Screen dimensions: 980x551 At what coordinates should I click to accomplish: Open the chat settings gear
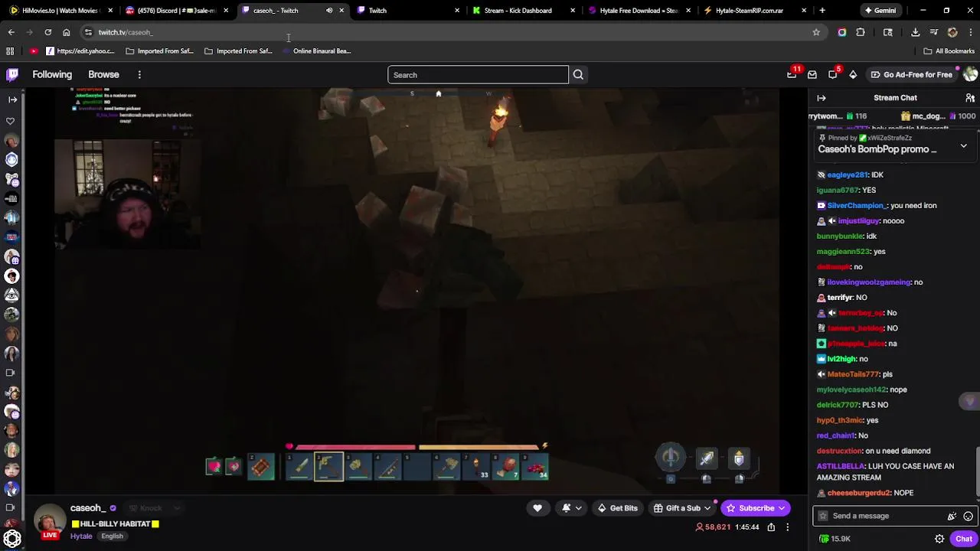pyautogui.click(x=939, y=539)
